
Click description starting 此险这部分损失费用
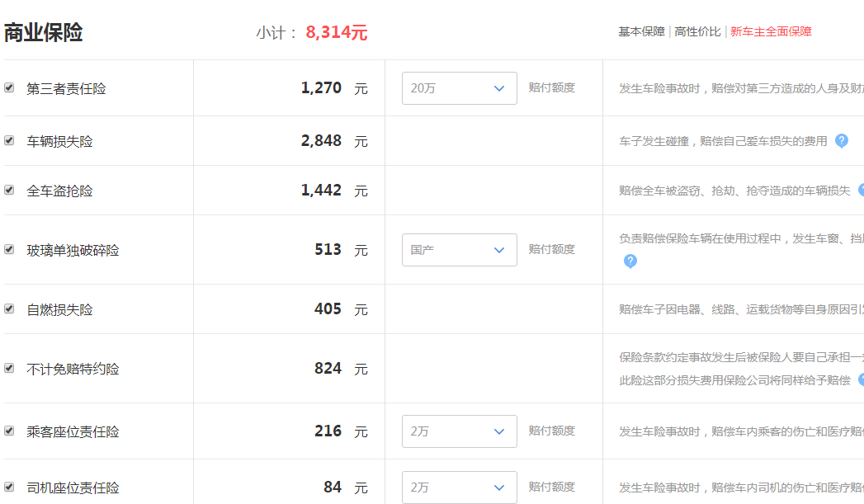pyautogui.click(x=734, y=380)
